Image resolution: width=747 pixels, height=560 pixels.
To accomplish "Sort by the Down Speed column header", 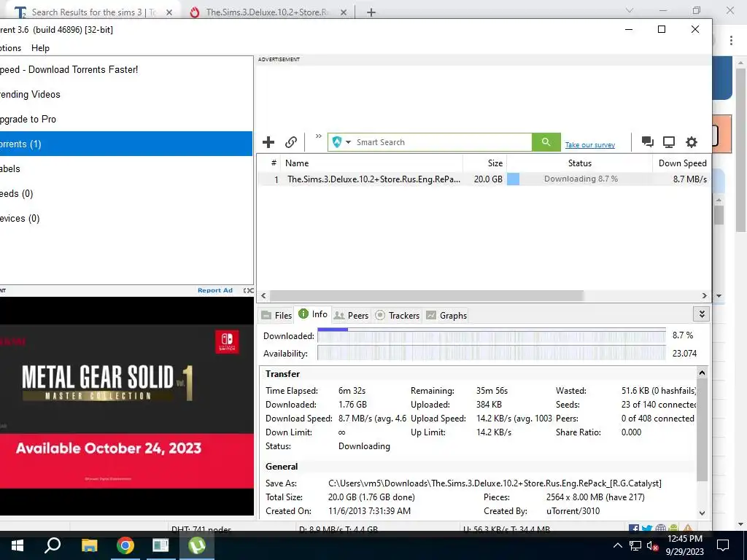I will click(x=682, y=163).
